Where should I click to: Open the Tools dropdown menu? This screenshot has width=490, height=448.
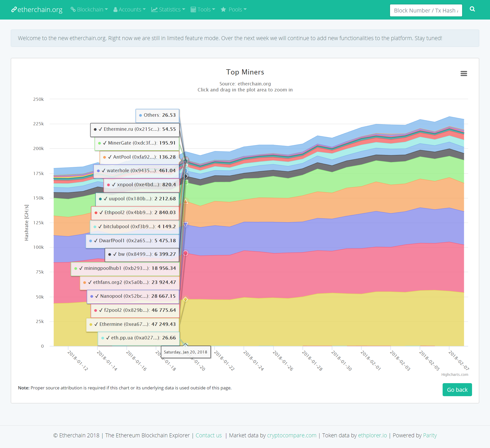pyautogui.click(x=203, y=10)
